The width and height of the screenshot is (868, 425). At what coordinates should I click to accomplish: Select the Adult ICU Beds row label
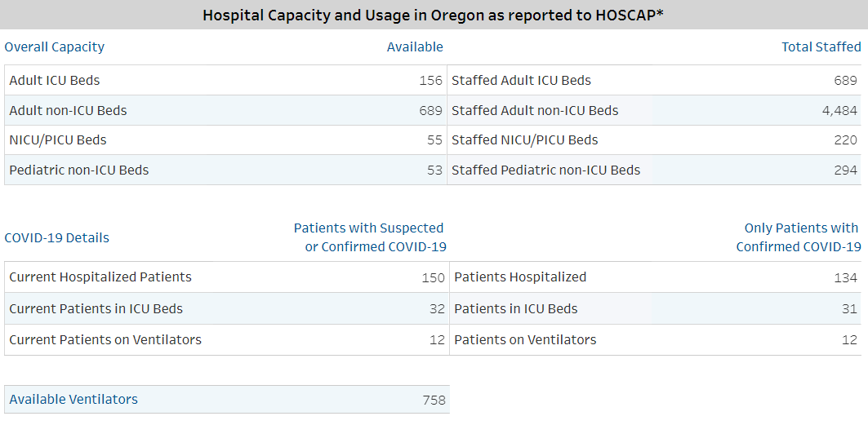(x=55, y=81)
